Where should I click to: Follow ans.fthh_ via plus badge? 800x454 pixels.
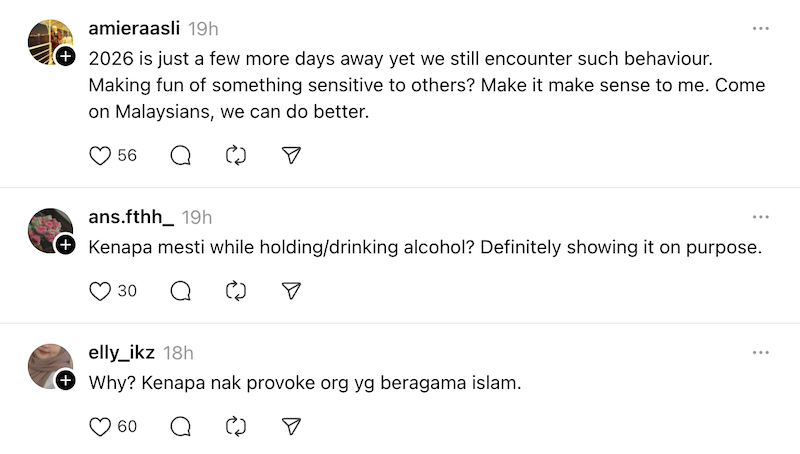(x=65, y=245)
